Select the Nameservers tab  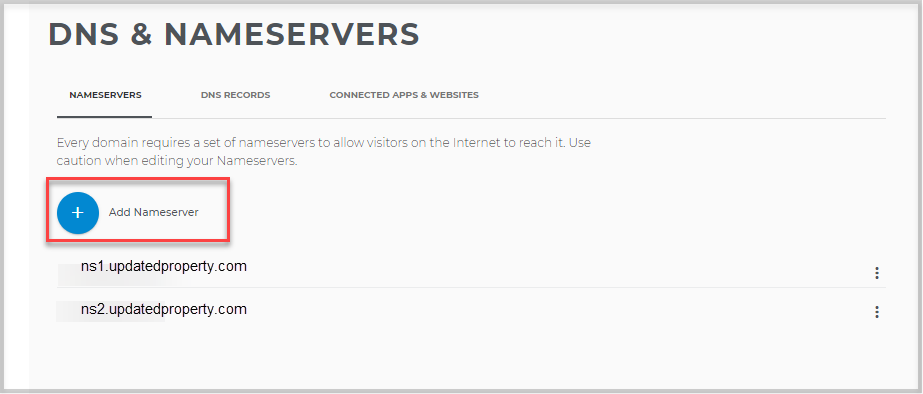[105, 95]
